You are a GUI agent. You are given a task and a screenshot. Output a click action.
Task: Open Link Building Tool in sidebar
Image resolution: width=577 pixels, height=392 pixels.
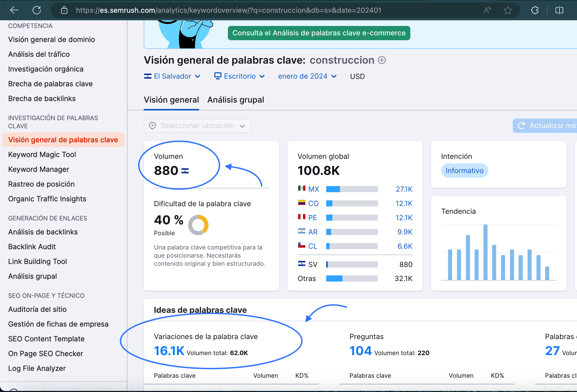click(37, 261)
